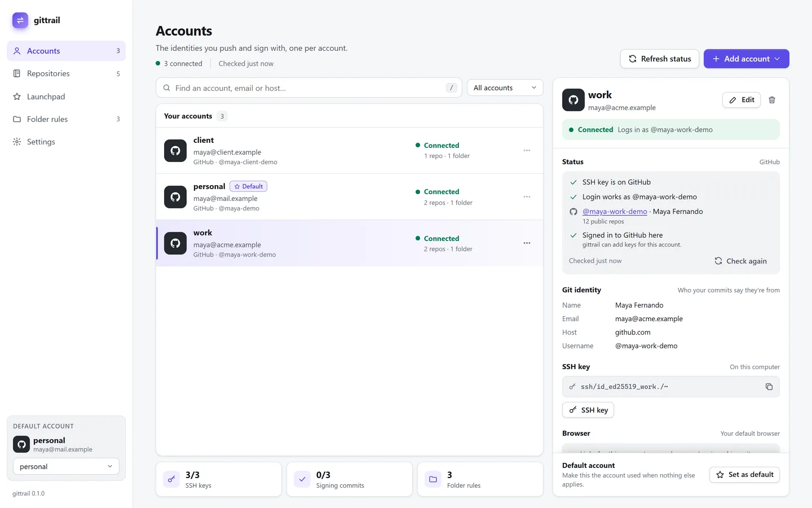Click the key icon inside the SSH key path field
812x508 pixels.
(x=572, y=387)
